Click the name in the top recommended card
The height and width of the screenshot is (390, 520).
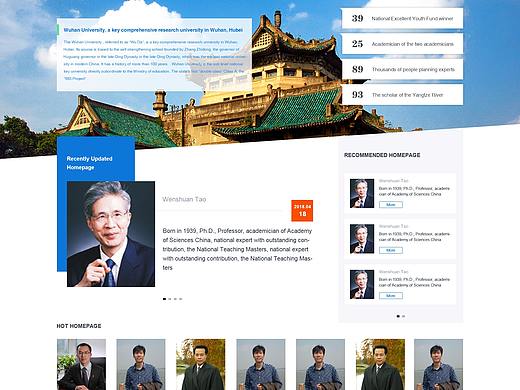(x=393, y=181)
